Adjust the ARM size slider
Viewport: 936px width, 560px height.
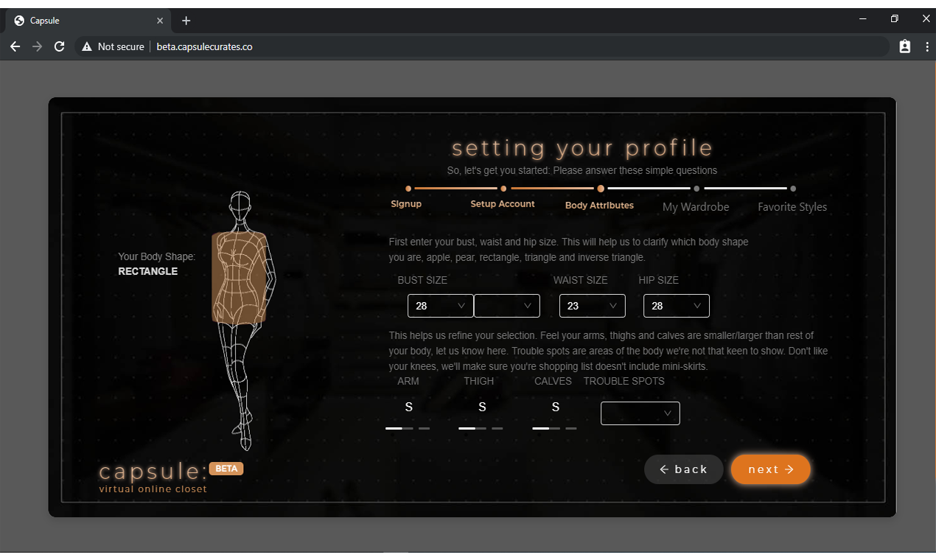(408, 427)
